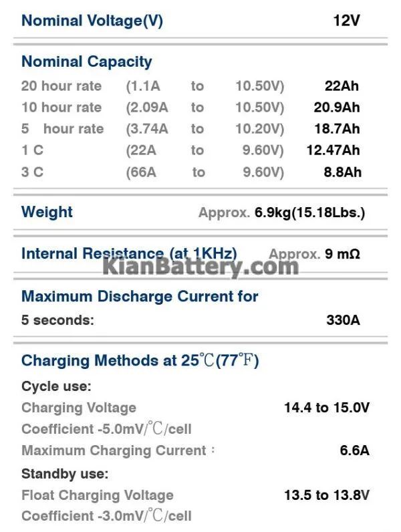Image resolution: width=401 pixels, height=532 pixels.
Task: Click the 5 hour rate label
Action: (x=62, y=129)
